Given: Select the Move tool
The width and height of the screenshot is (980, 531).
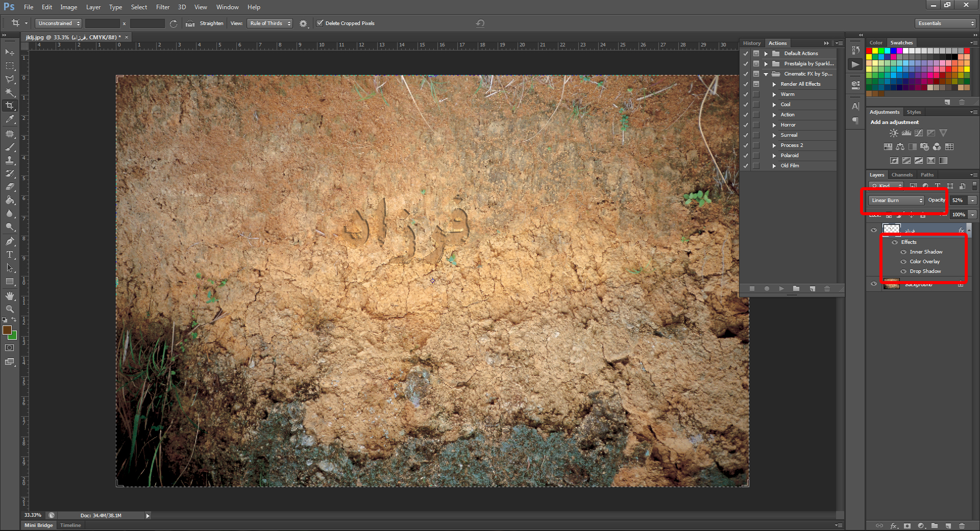Looking at the screenshot, I should (x=10, y=52).
